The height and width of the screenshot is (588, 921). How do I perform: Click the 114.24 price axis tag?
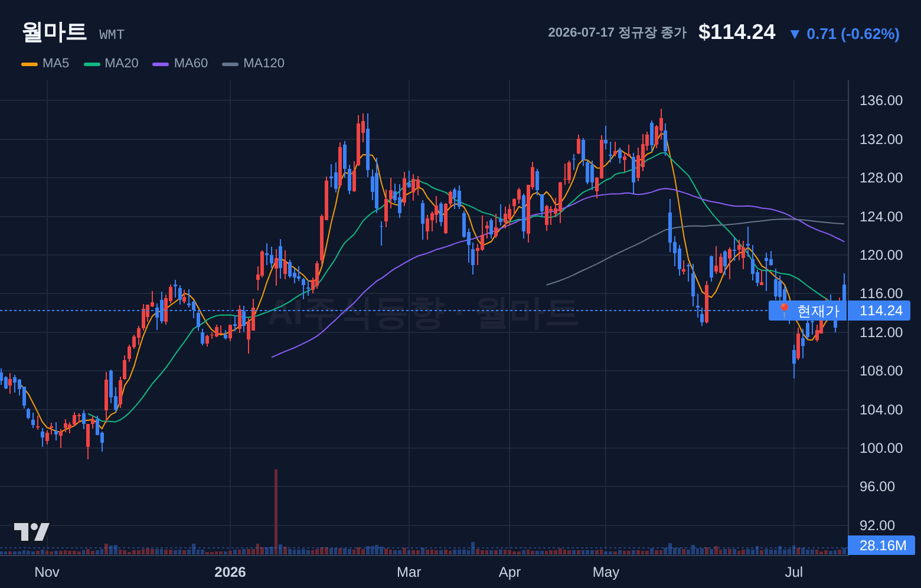[x=880, y=311]
